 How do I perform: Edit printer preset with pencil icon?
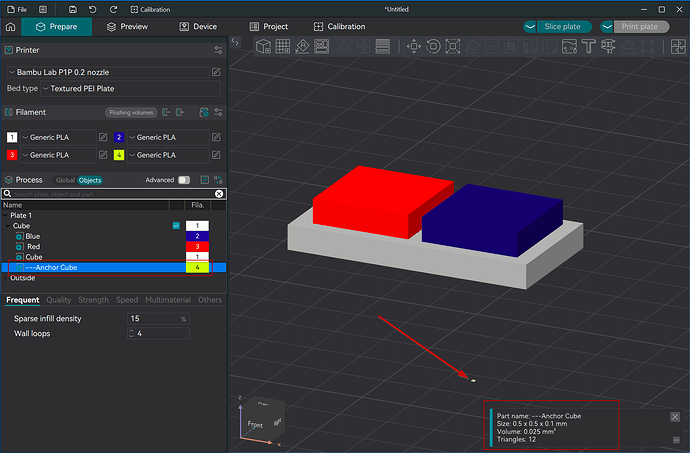click(x=216, y=72)
